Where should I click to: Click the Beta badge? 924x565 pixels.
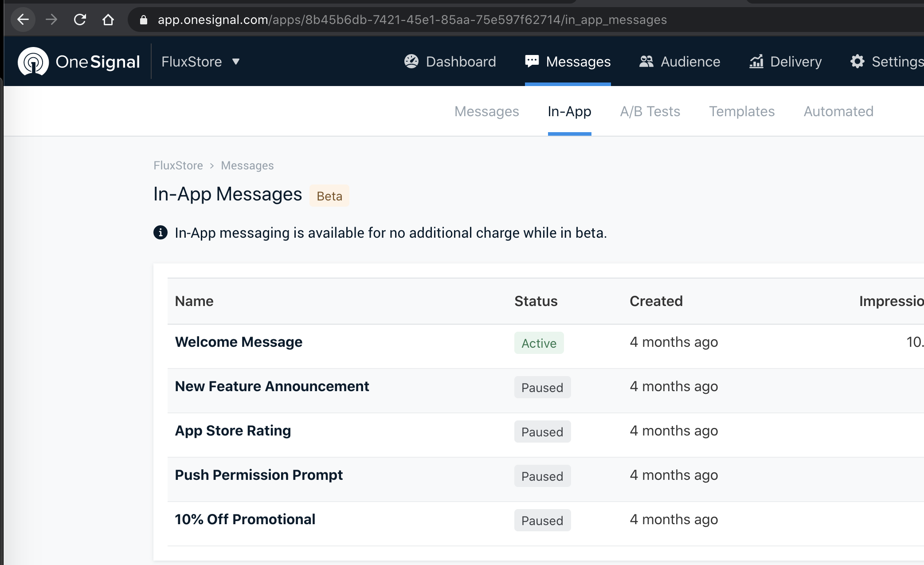coord(329,196)
